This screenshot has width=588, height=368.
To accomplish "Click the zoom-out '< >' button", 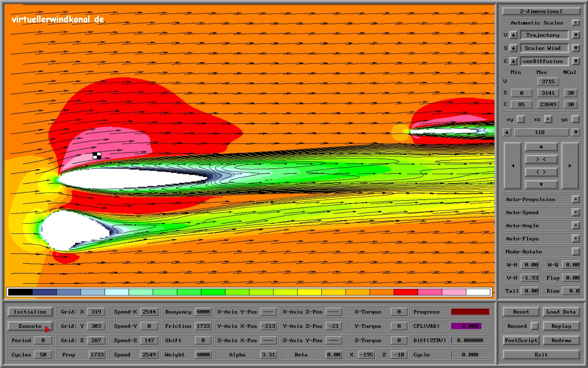I will [x=541, y=172].
